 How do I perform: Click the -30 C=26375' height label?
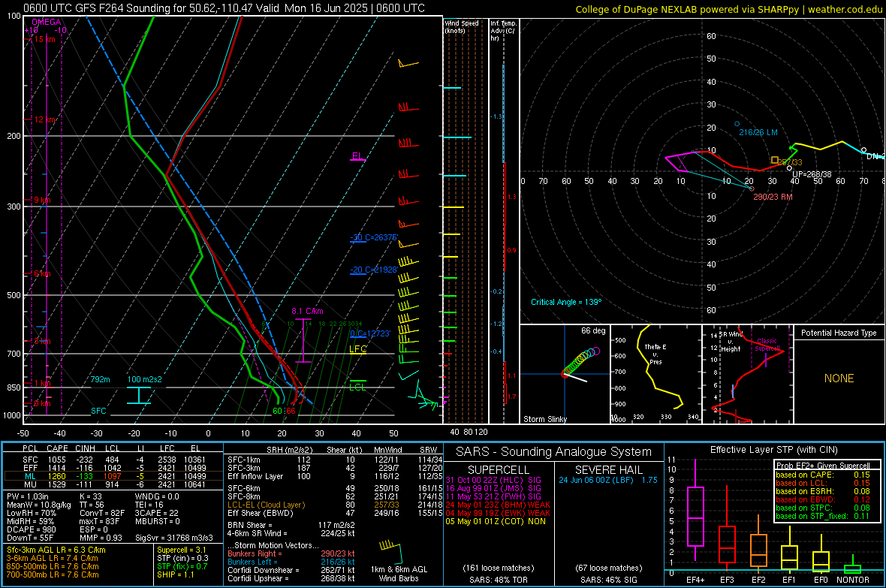pos(374,237)
